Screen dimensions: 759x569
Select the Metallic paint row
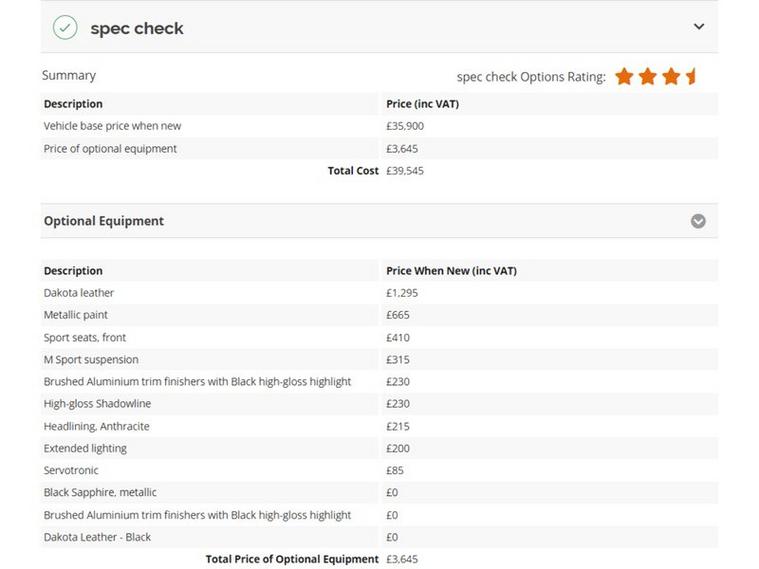click(76, 315)
